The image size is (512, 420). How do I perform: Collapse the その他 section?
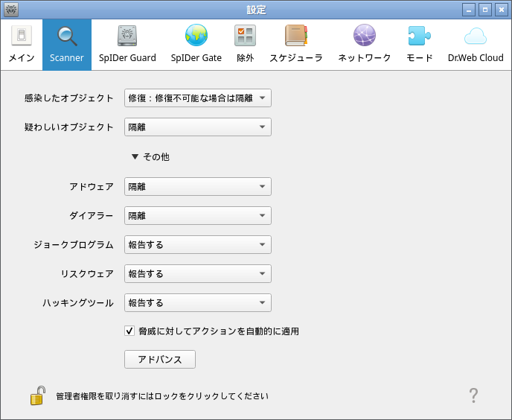tap(150, 157)
